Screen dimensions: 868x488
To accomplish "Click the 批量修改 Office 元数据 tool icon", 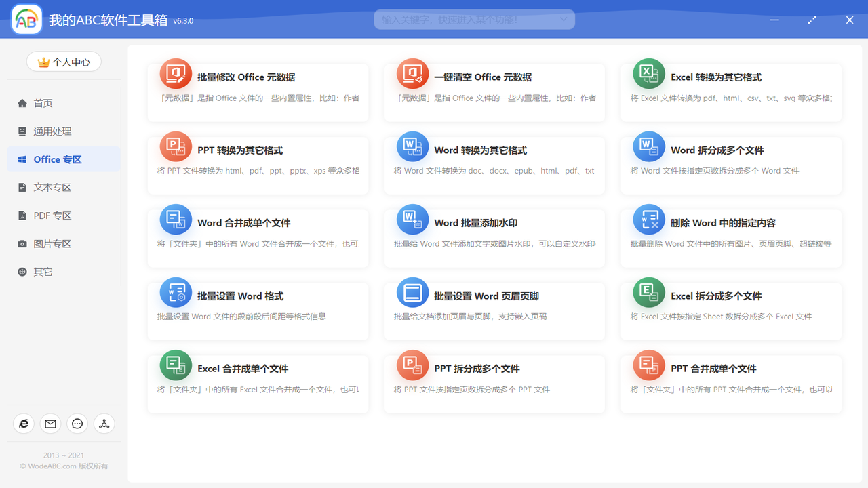I will [175, 73].
